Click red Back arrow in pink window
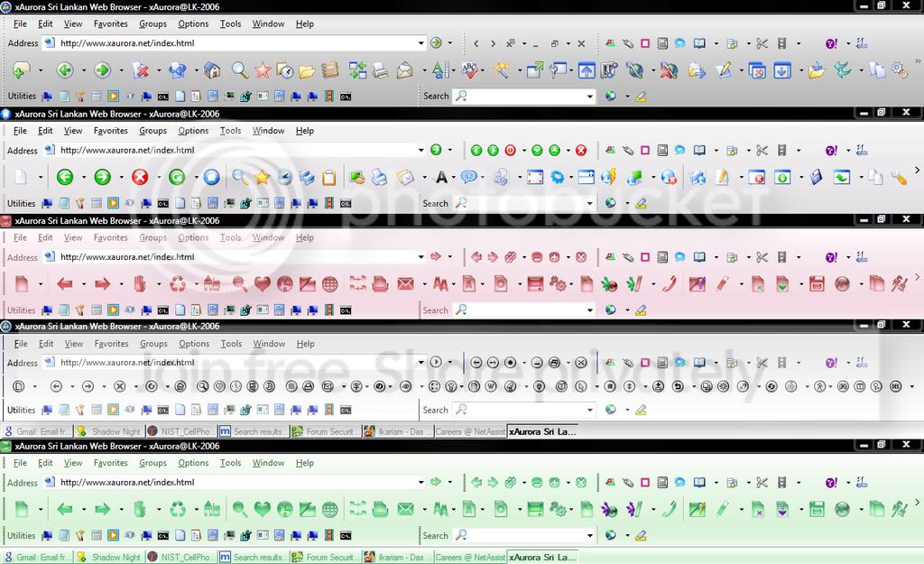The width and height of the screenshot is (924, 564). pos(65,284)
